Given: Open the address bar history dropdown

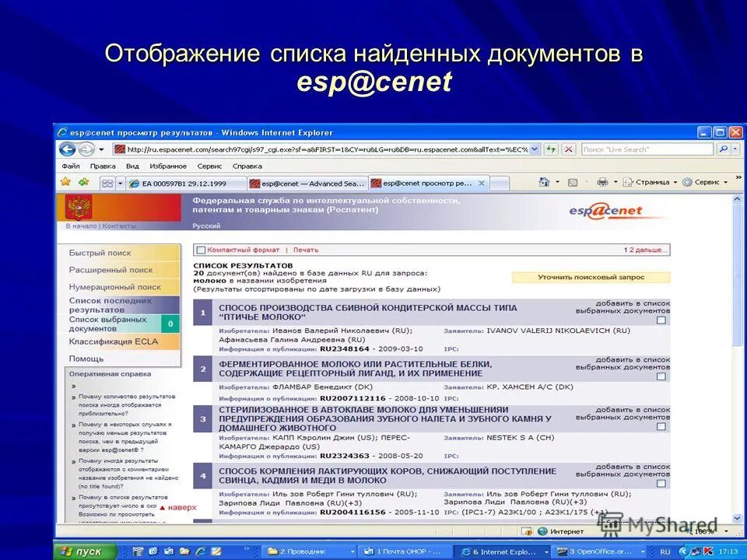Looking at the screenshot, I should [534, 149].
